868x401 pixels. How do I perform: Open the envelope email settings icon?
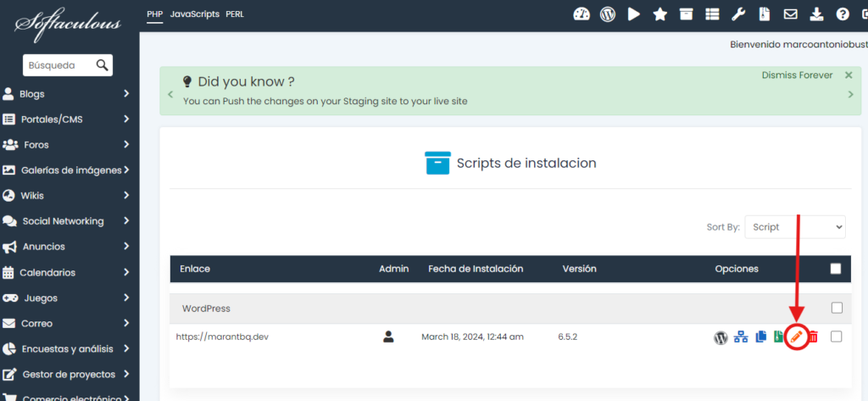click(x=790, y=14)
